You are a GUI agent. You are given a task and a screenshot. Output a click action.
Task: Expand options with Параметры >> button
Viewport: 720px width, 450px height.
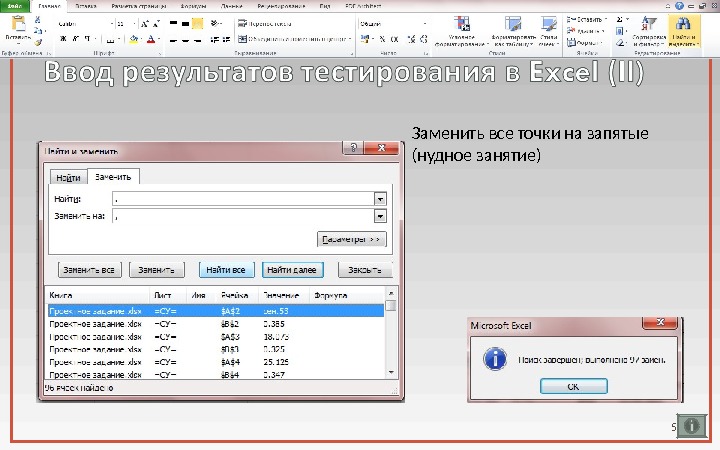point(351,239)
